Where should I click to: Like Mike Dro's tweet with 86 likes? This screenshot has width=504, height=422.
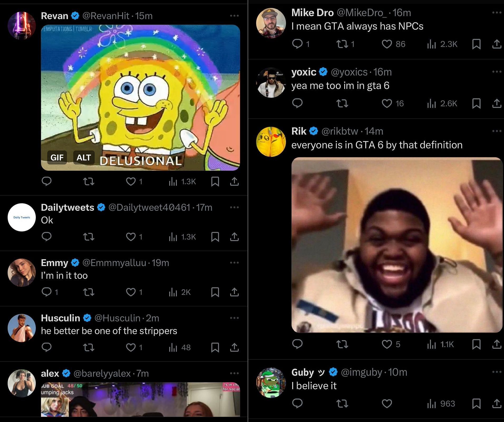[x=387, y=44]
